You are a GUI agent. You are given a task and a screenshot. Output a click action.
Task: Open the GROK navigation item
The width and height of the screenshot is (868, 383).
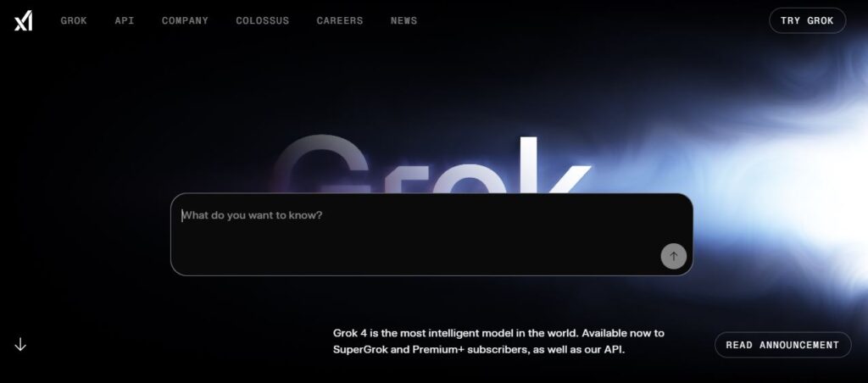pyautogui.click(x=74, y=20)
